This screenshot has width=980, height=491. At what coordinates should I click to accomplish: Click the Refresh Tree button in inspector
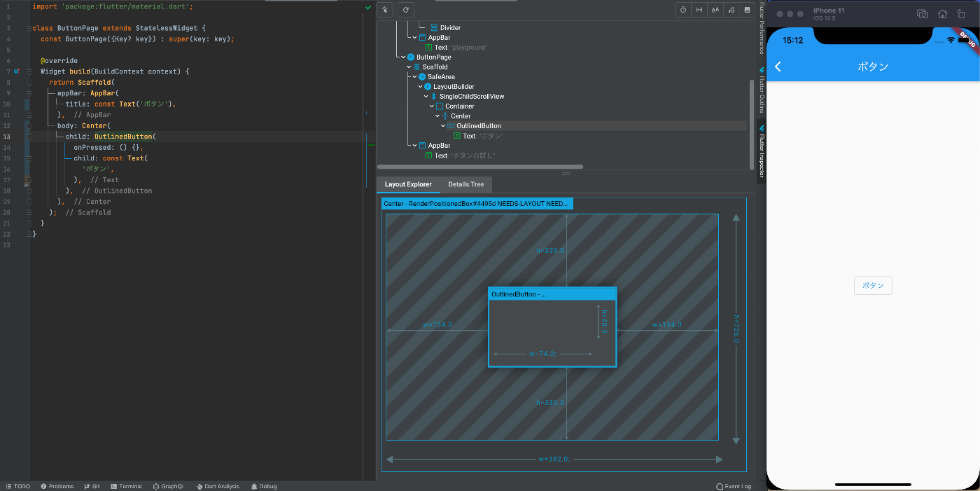click(405, 10)
